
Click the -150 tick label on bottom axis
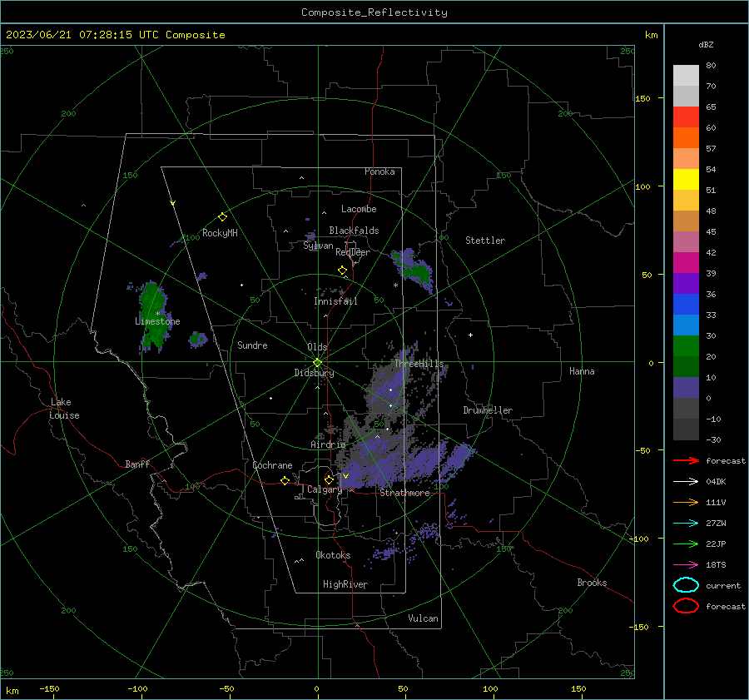49,688
